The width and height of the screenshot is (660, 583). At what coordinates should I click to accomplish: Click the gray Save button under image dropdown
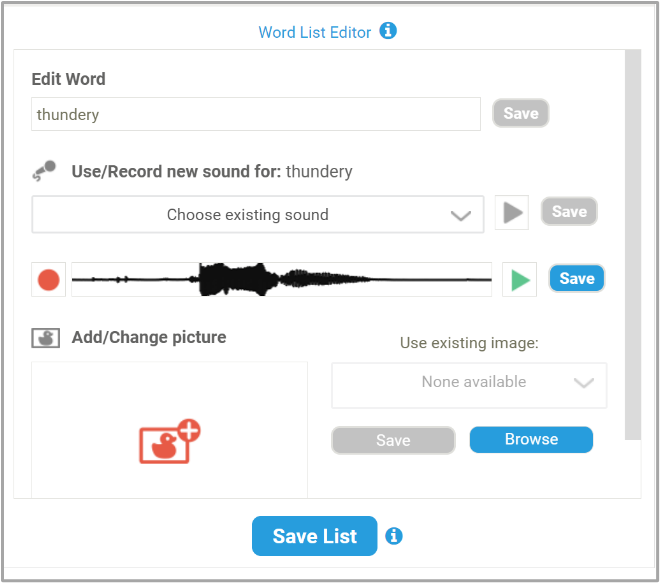393,440
